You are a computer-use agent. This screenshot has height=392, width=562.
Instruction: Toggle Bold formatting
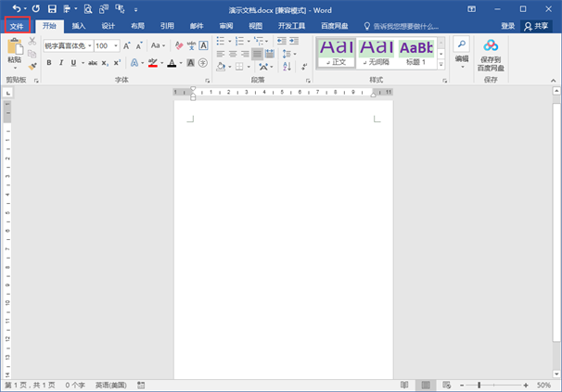(x=48, y=63)
